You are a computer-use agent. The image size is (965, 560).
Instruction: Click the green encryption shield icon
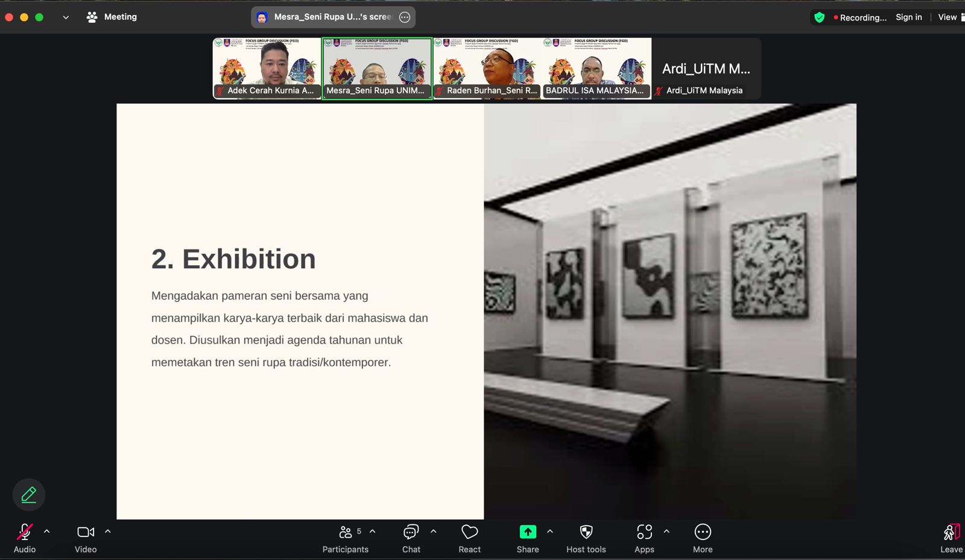click(x=819, y=17)
